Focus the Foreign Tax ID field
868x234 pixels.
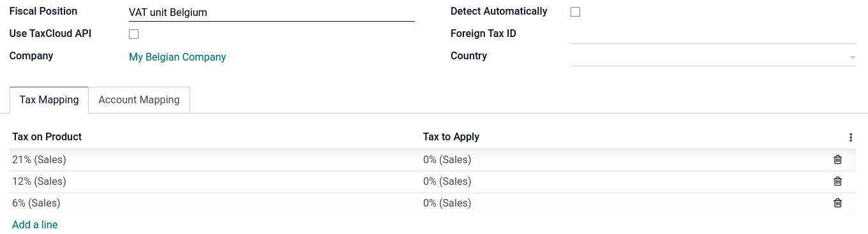[713, 34]
